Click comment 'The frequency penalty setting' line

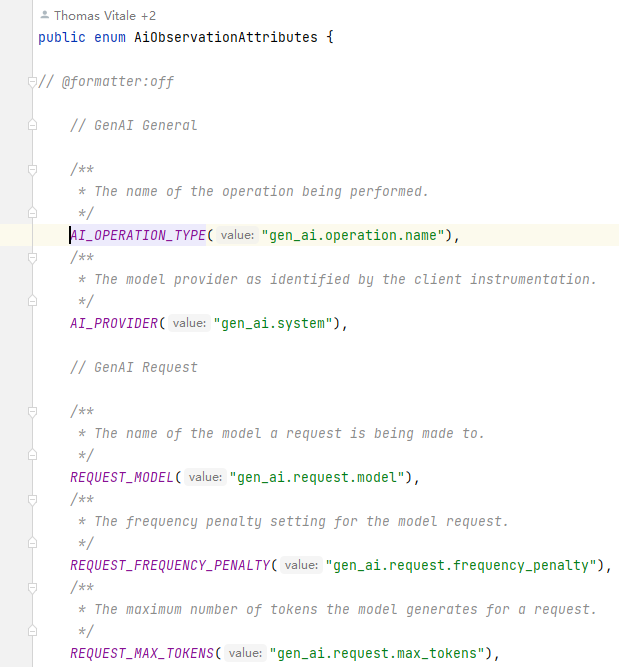tap(302, 522)
